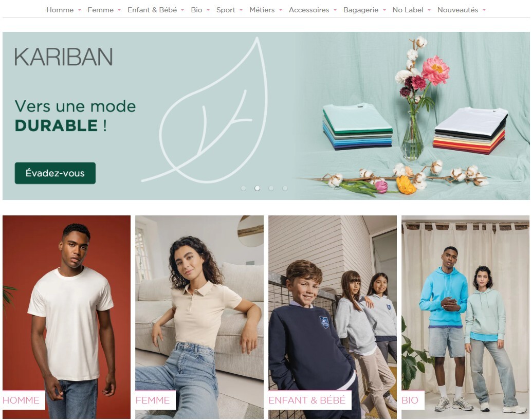
Task: Select the first carousel slide dot
Action: [243, 188]
